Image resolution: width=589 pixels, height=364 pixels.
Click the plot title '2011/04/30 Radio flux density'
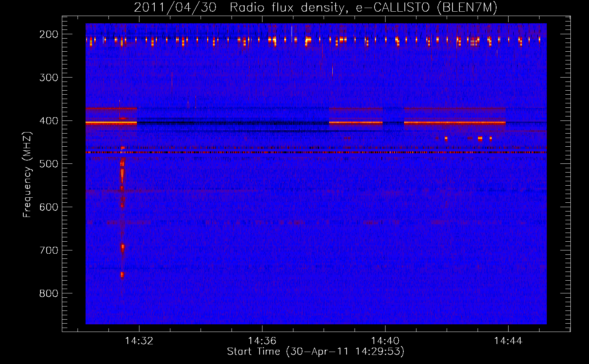(316, 7)
